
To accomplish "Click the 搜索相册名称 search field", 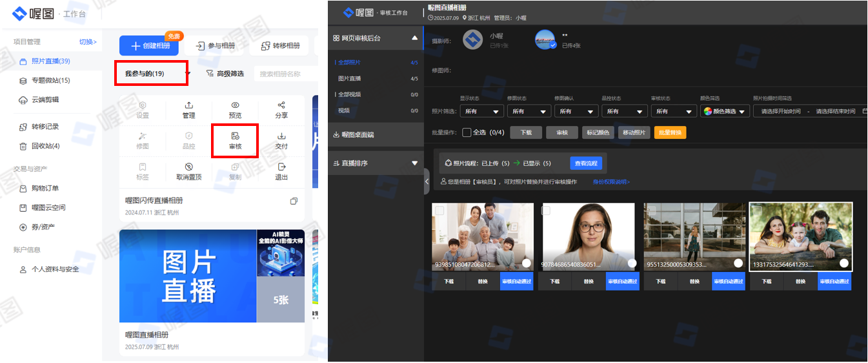I will [x=287, y=74].
